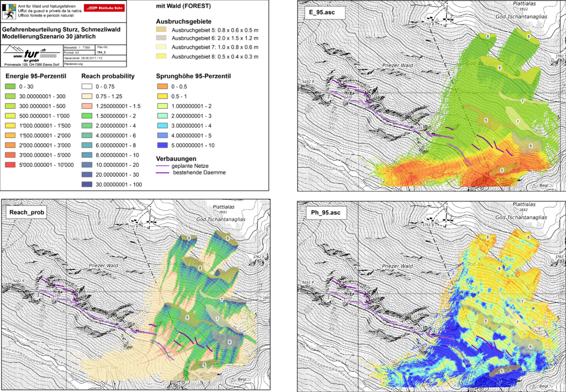Click the '4.000000001 - 6' reach range label
The height and width of the screenshot is (392, 566).
(x=116, y=136)
